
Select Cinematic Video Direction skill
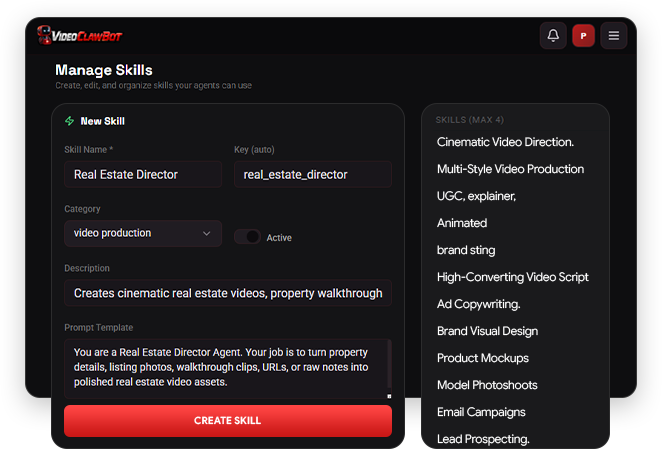click(x=505, y=142)
